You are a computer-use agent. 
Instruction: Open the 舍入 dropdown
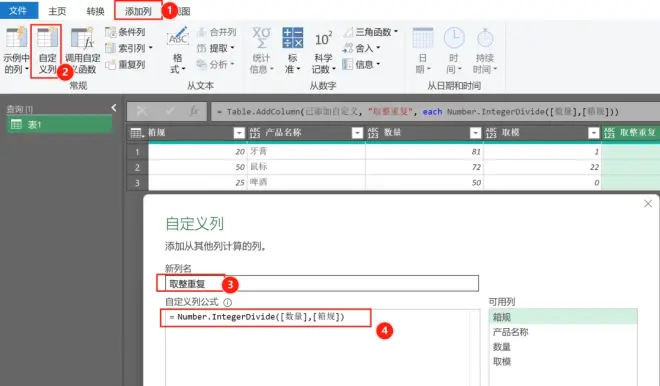[x=361, y=48]
